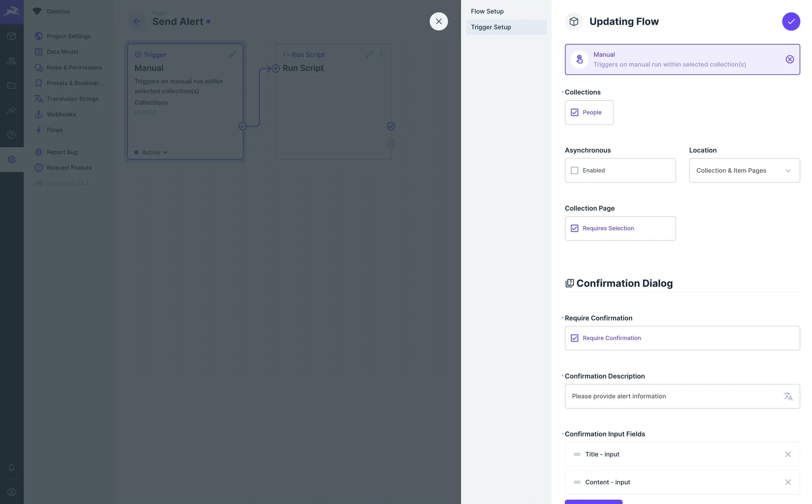Open the File Library module icon
Screen dimensions: 812x504
click(x=12, y=85)
